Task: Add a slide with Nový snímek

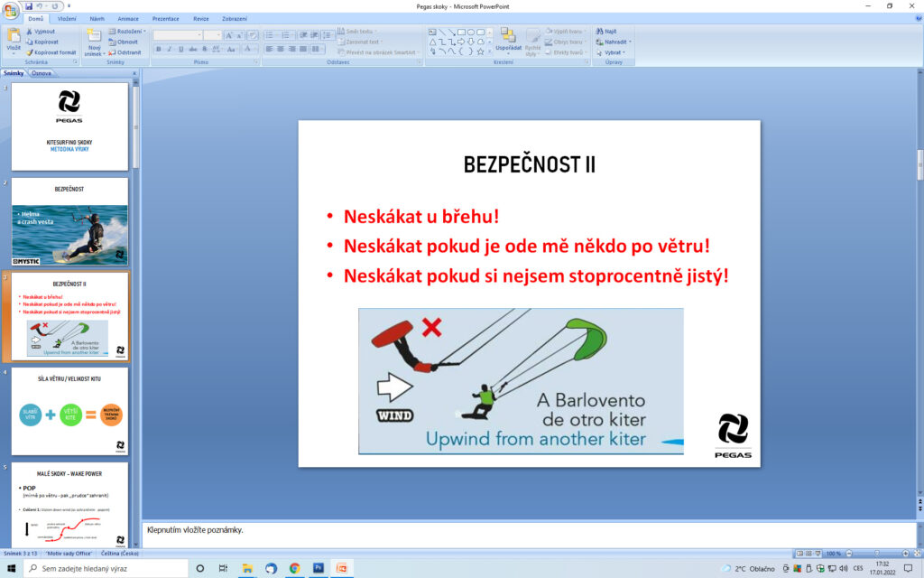Action: 94,42
